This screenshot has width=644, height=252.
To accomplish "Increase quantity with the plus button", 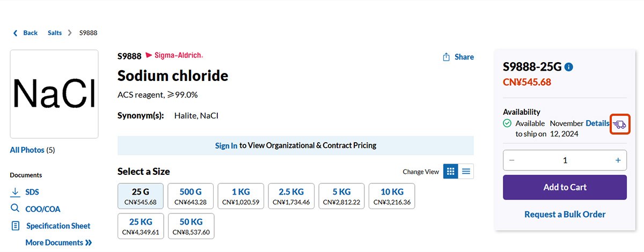I will (618, 160).
